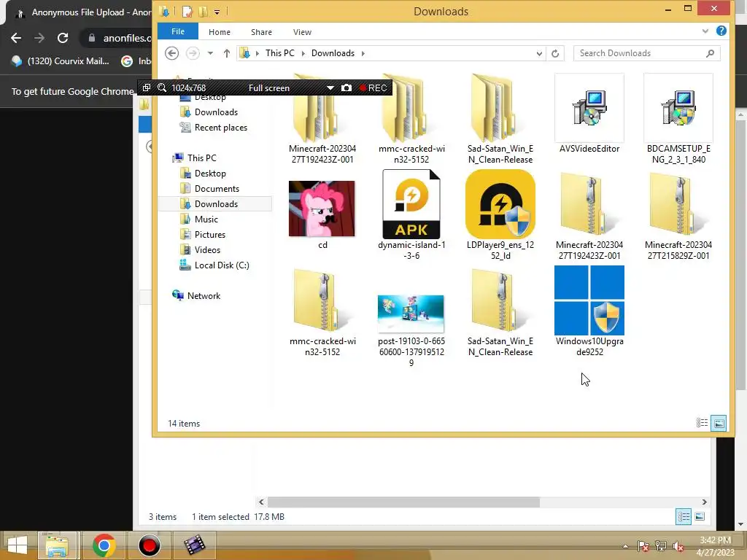Select the LDPlayer9_ens_1252_ld installer

click(500, 215)
